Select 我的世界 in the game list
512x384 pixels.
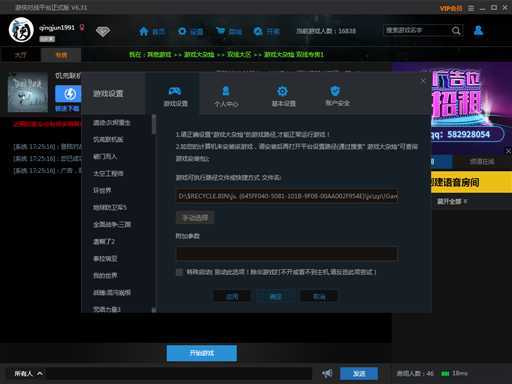(x=105, y=275)
